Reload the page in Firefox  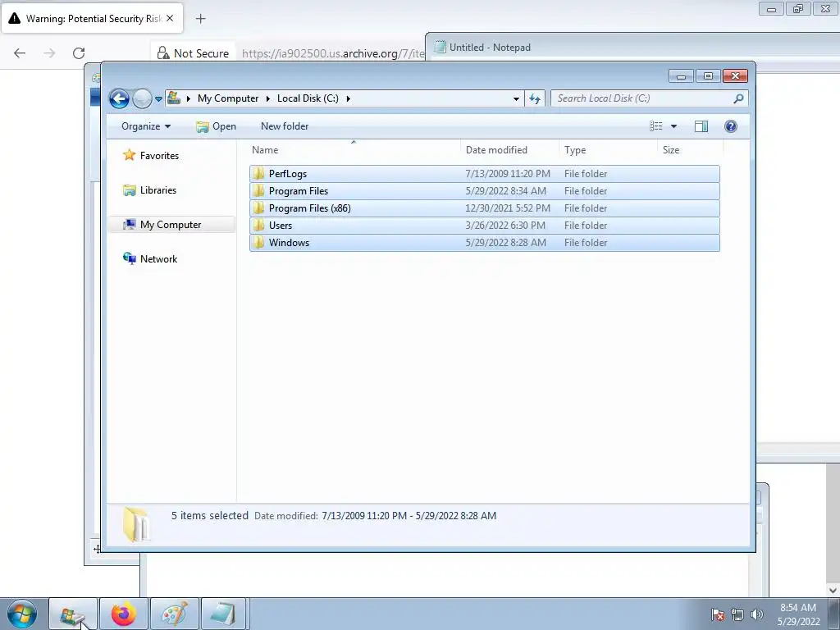tap(79, 53)
